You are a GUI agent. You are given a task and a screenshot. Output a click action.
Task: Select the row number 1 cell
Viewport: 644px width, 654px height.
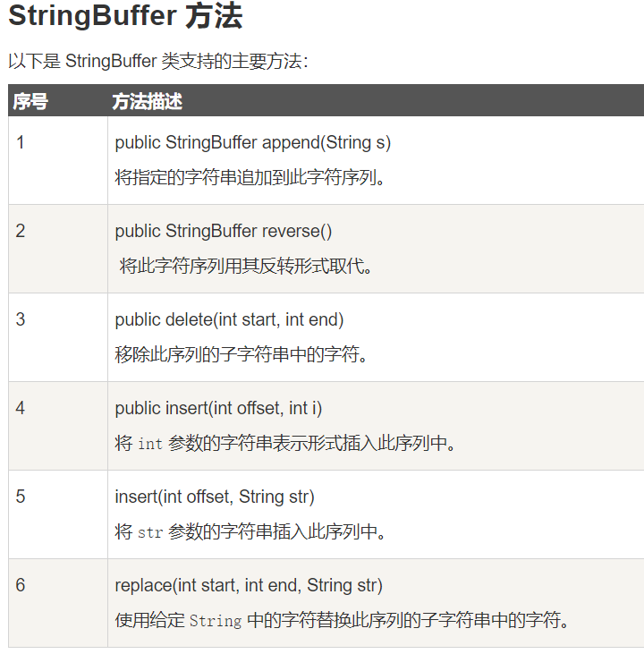21,142
